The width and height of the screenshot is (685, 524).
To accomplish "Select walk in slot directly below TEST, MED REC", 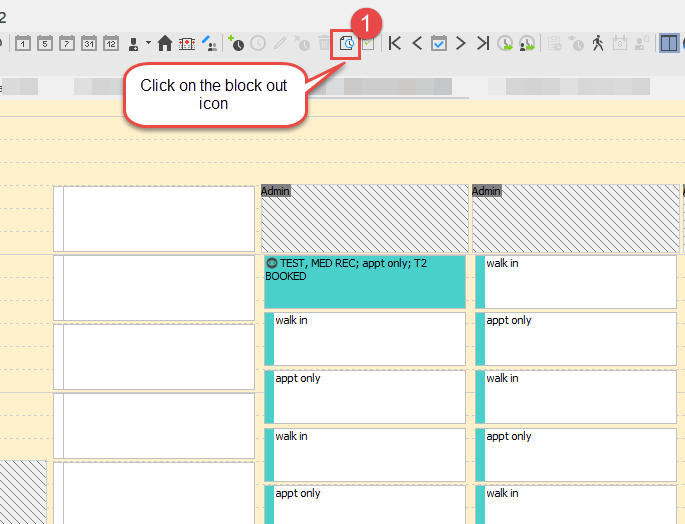I will [365, 339].
